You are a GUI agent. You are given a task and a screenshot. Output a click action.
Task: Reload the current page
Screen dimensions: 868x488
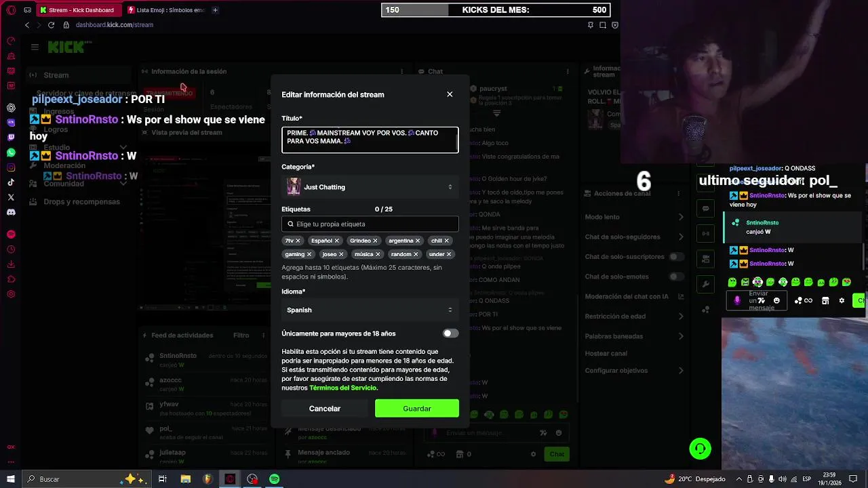[51, 25]
